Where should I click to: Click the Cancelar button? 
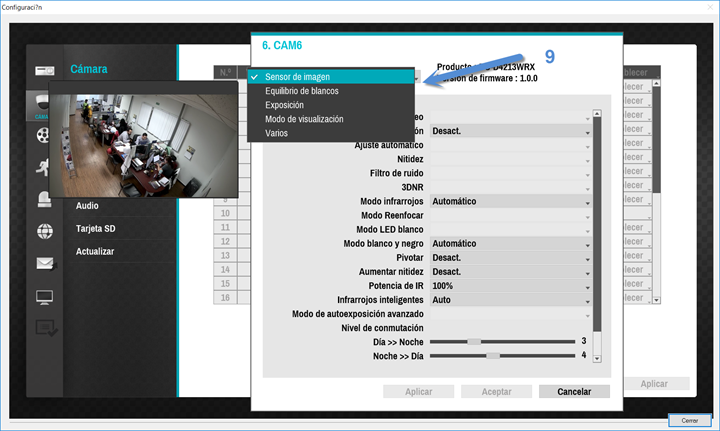574,392
